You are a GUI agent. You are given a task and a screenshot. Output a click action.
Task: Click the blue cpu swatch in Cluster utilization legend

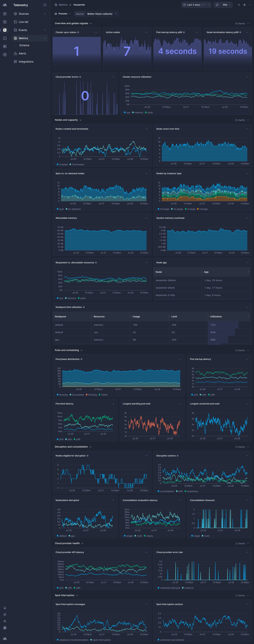pyautogui.click(x=125, y=113)
